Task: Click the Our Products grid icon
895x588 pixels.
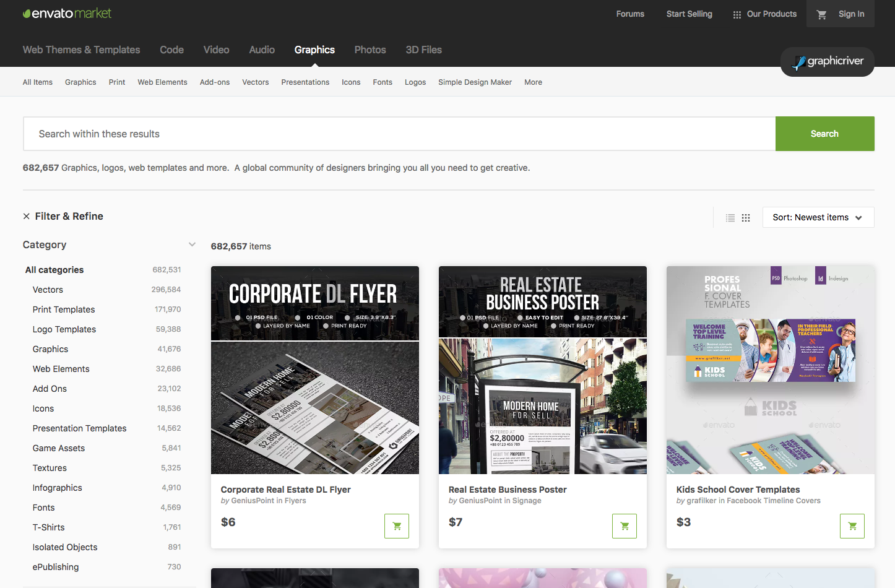Action: (x=737, y=14)
